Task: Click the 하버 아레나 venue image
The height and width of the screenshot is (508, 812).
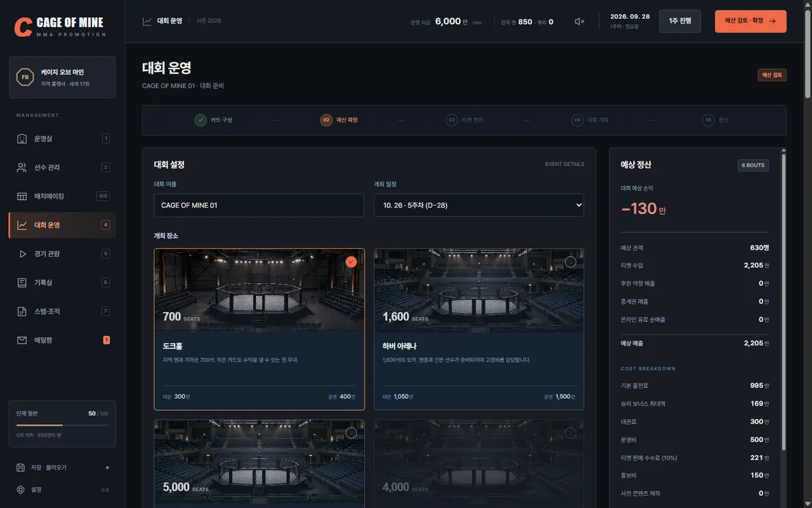Action: (479, 290)
